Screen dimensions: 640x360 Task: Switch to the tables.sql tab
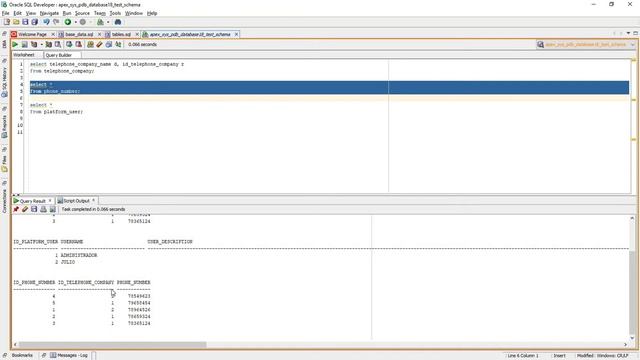tap(121, 34)
